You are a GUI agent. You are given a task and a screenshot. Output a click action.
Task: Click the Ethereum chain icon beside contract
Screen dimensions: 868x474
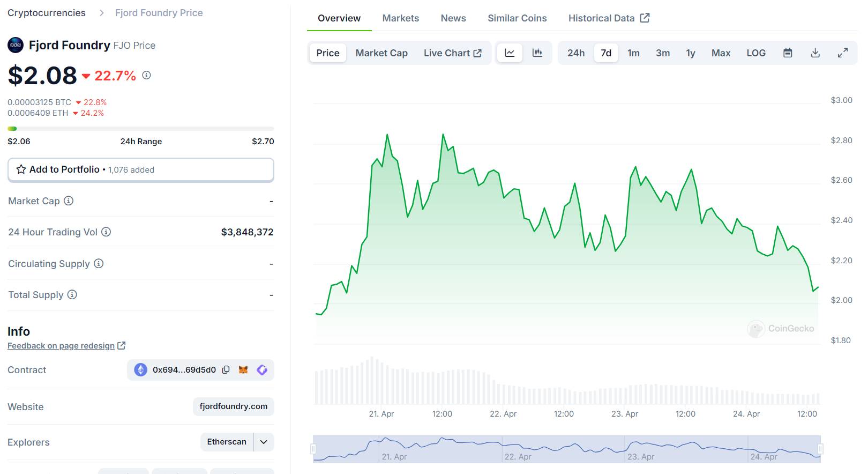click(x=140, y=369)
